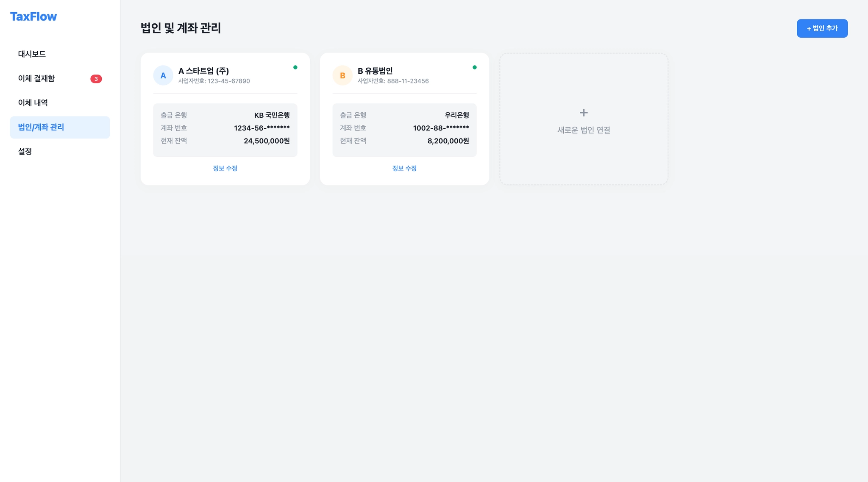Click 새로운 법인 연결 text
The image size is (868, 482).
pos(584,130)
